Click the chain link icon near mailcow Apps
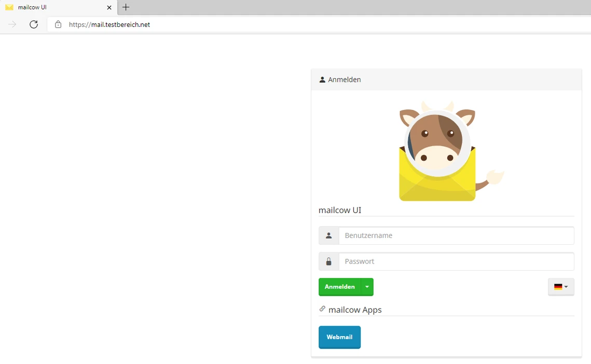Image resolution: width=591 pixels, height=364 pixels. pyautogui.click(x=322, y=309)
